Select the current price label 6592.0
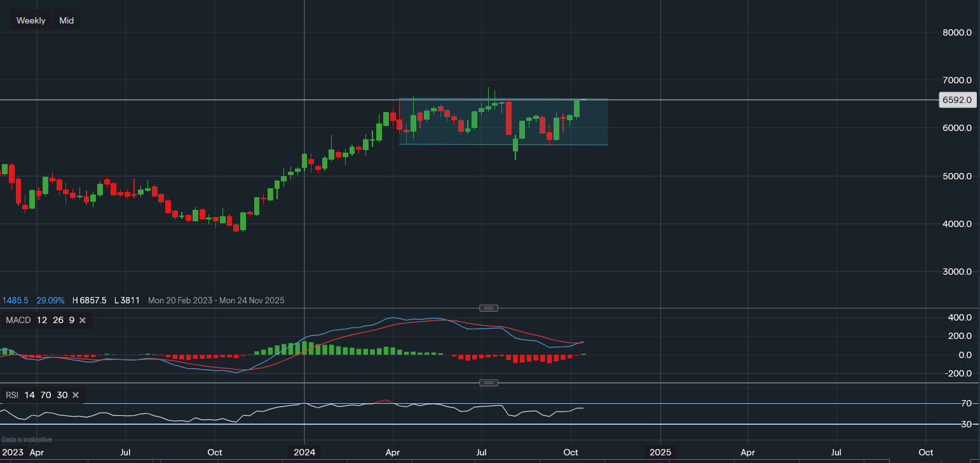Viewport: 980px width, 463px height. [x=956, y=100]
